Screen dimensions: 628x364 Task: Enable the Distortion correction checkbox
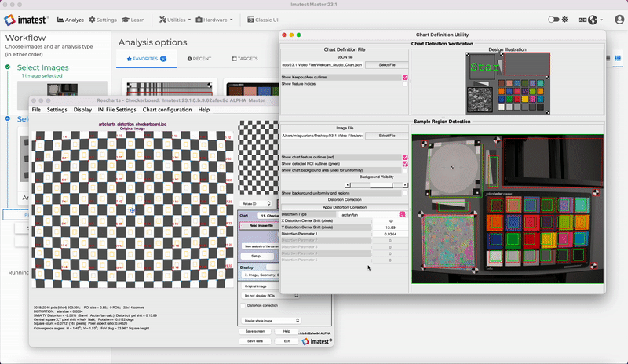(x=243, y=305)
